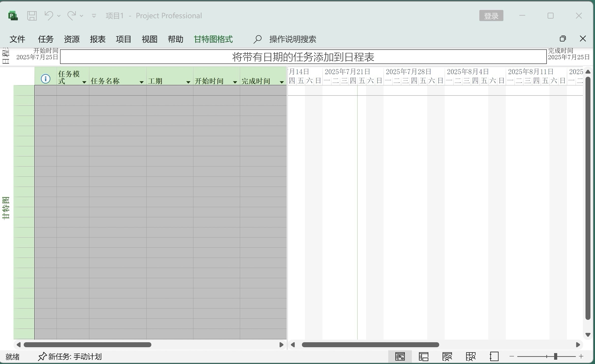Select the Team Planner view icon
The height and width of the screenshot is (364, 595).
tap(447, 356)
